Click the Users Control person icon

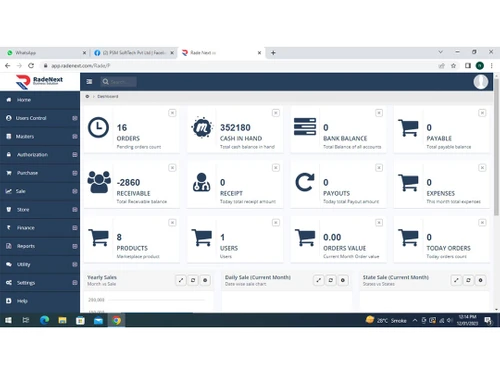coord(9,118)
